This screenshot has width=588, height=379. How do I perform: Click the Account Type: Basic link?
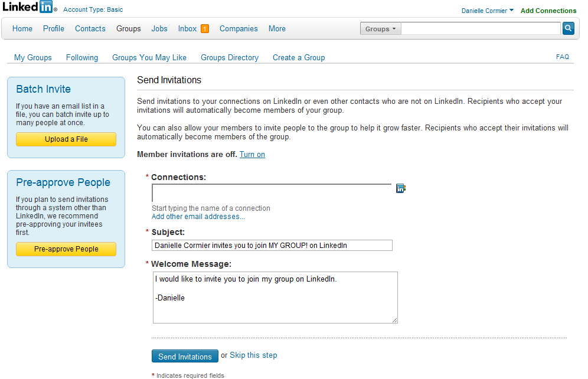(x=93, y=9)
